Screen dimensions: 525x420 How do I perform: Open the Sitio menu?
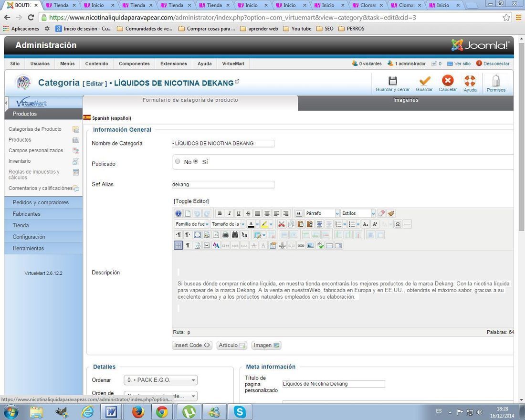(x=15, y=63)
